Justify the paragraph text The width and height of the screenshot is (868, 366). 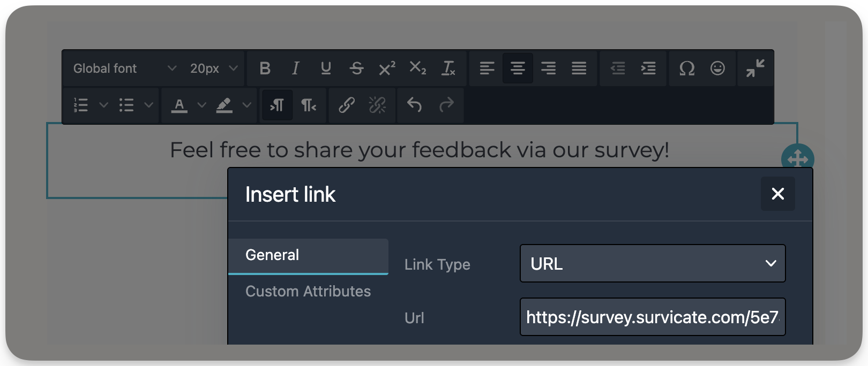tap(579, 68)
